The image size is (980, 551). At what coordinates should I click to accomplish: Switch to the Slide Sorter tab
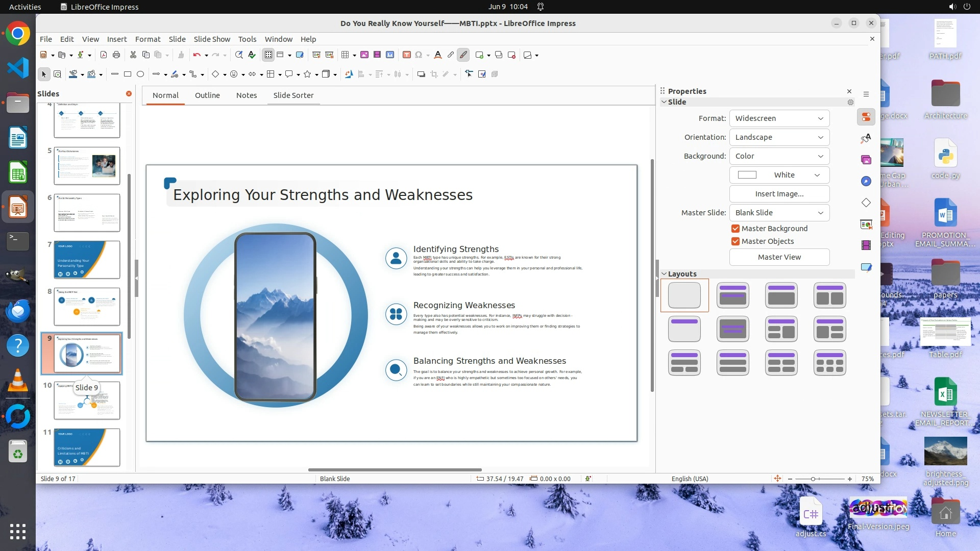point(293,95)
